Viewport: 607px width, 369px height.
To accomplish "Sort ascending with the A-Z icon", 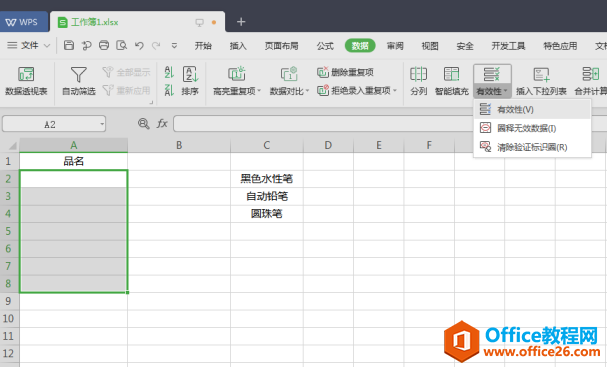I will pyautogui.click(x=169, y=72).
